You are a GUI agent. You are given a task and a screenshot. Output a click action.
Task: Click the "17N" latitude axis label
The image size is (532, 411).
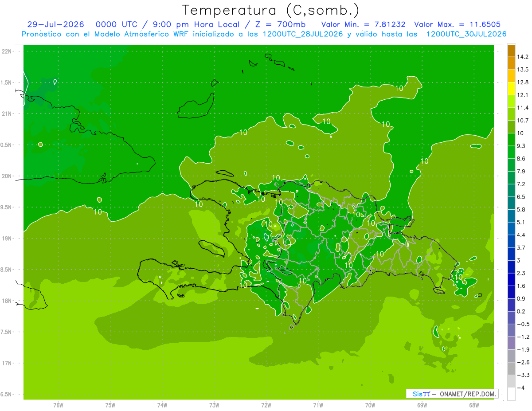(7, 364)
